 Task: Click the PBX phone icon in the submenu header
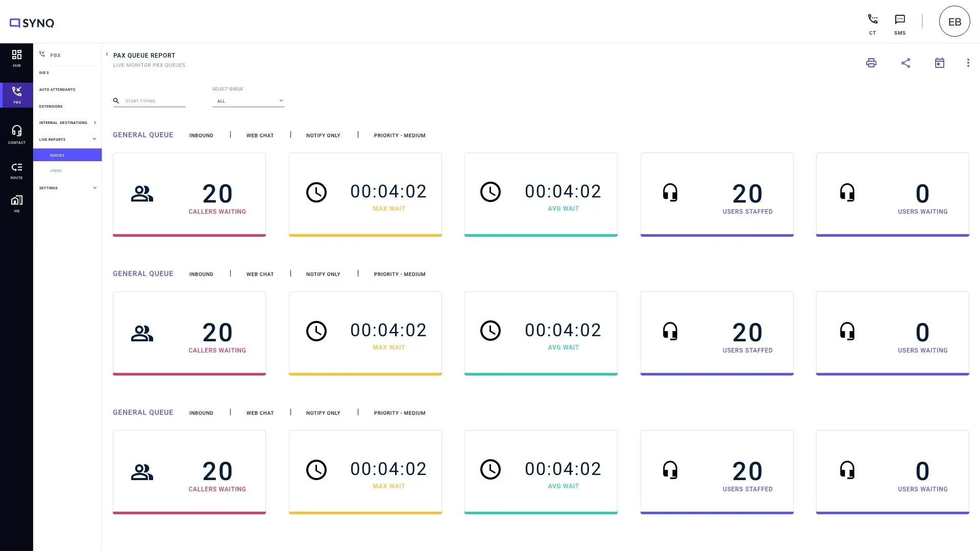[x=42, y=54]
